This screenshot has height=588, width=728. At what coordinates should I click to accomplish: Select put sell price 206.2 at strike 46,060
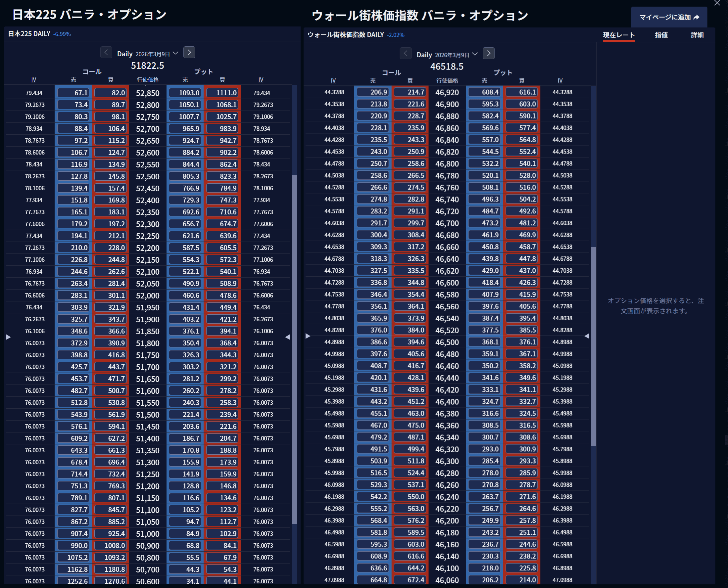click(484, 579)
